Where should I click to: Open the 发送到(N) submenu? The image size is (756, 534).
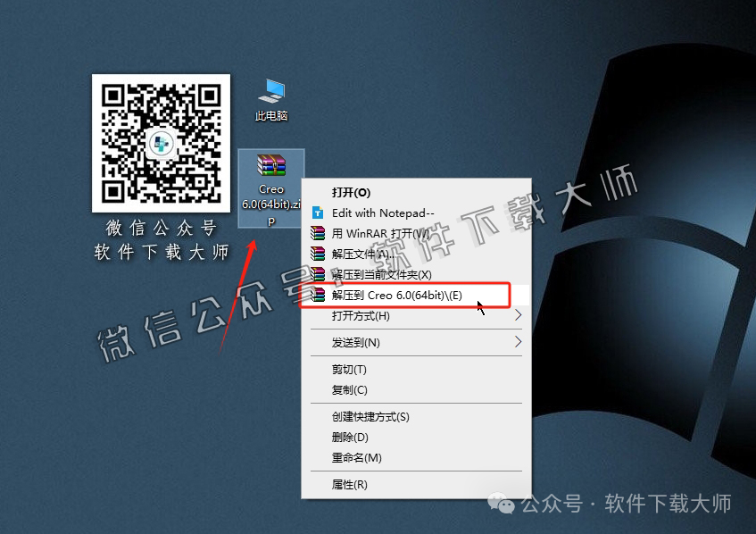pos(416,343)
